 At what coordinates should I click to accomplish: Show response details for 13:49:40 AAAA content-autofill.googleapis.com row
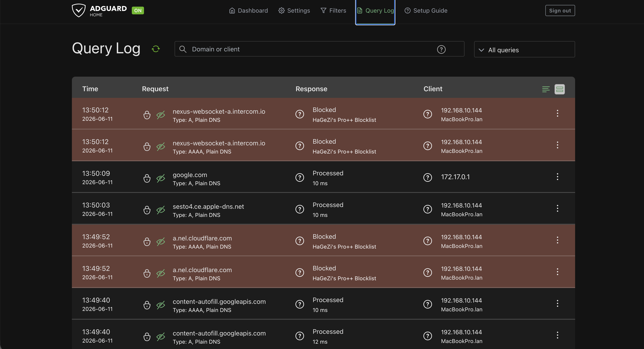point(300,304)
